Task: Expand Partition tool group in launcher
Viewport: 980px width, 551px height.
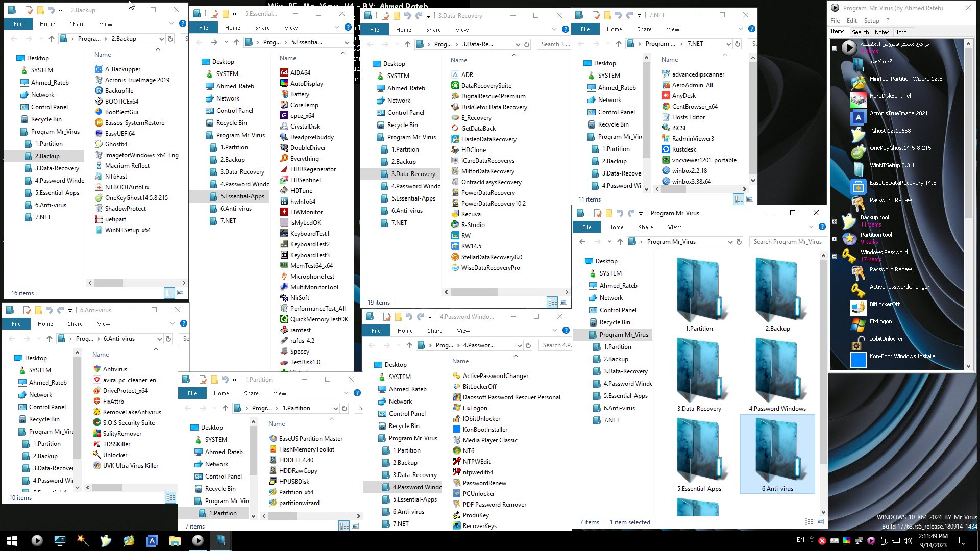Action: (834, 239)
